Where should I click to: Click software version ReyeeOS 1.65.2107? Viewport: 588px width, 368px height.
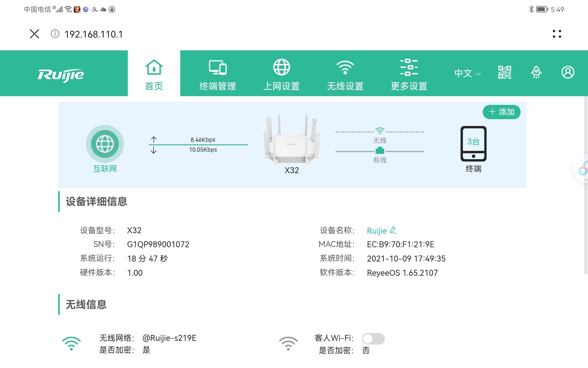click(402, 273)
